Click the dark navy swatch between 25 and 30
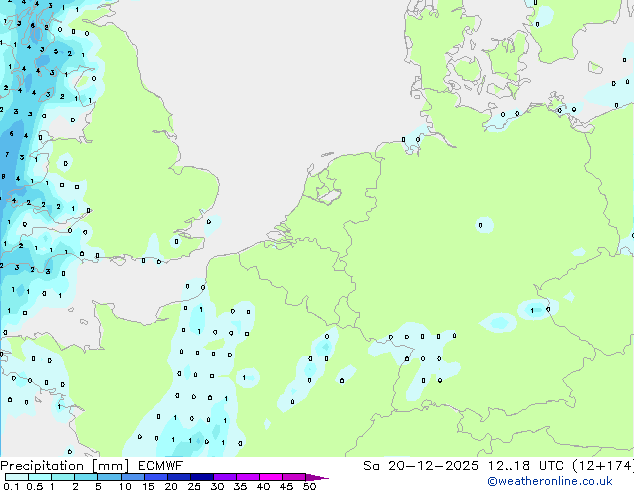Image resolution: width=634 pixels, height=490 pixels. tap(202, 477)
